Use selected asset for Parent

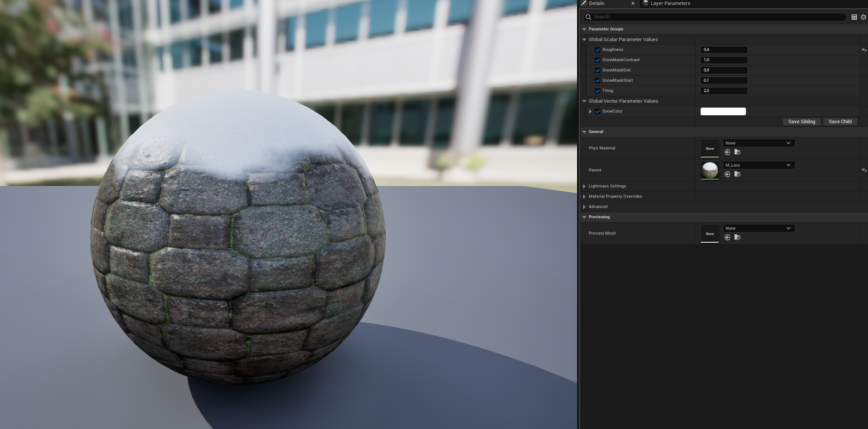(x=727, y=174)
